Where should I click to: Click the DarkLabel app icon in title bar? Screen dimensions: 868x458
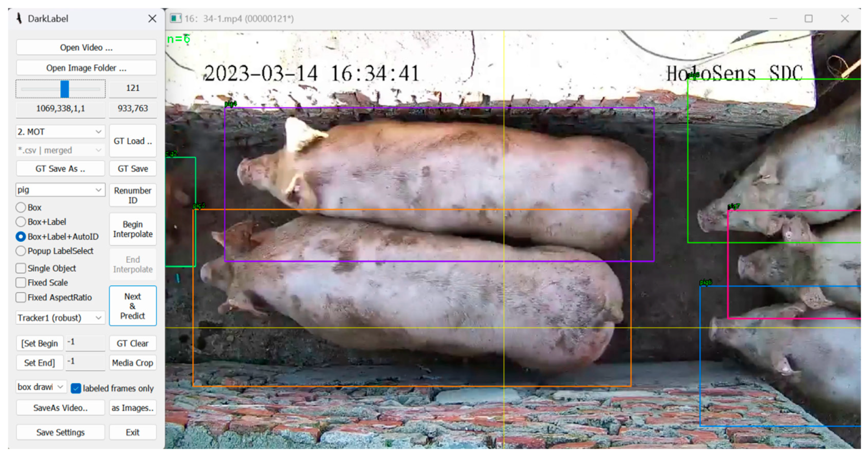[19, 18]
